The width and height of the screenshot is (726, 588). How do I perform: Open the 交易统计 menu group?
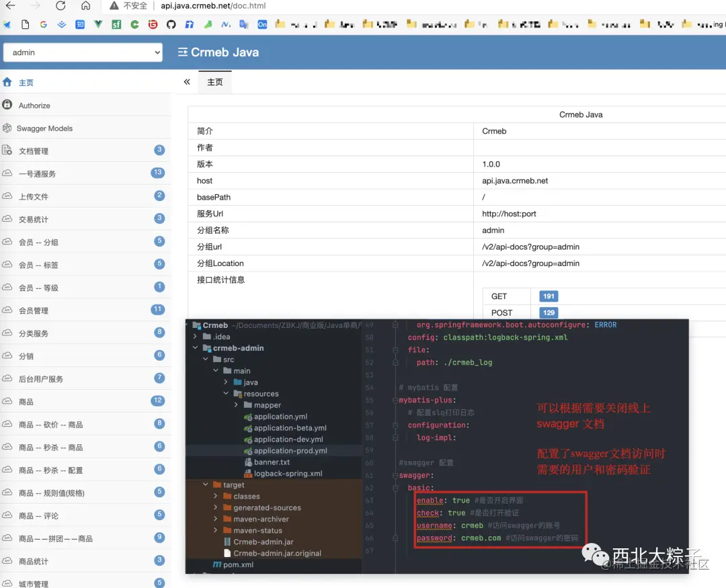coord(85,219)
